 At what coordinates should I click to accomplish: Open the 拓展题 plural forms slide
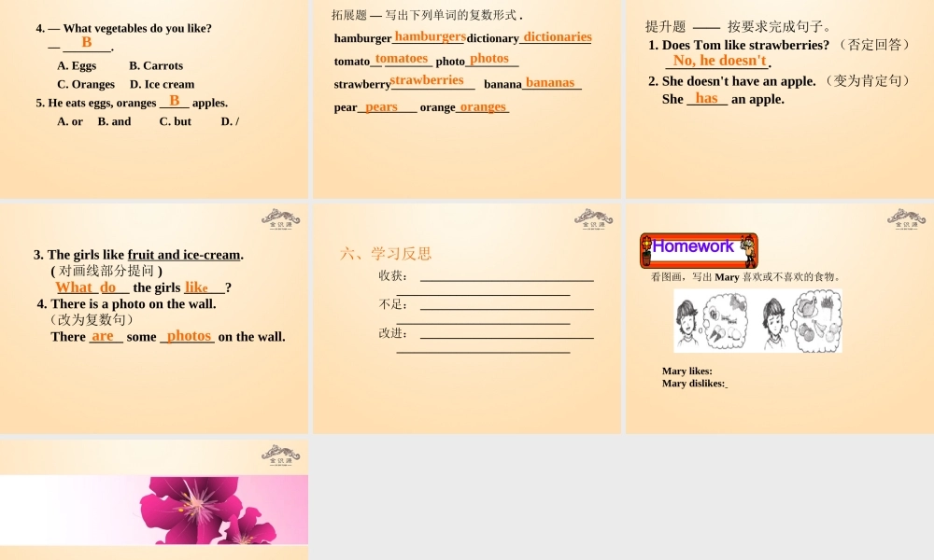point(466,99)
